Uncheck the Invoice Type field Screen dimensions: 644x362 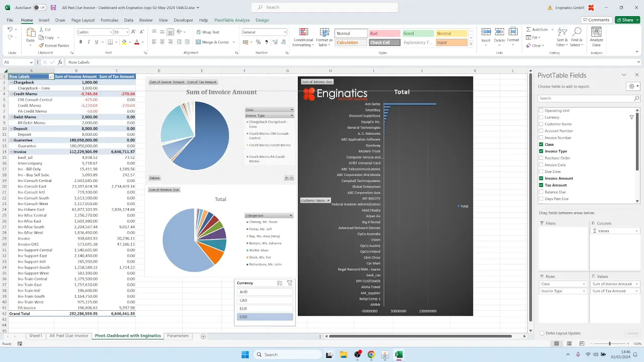click(541, 151)
